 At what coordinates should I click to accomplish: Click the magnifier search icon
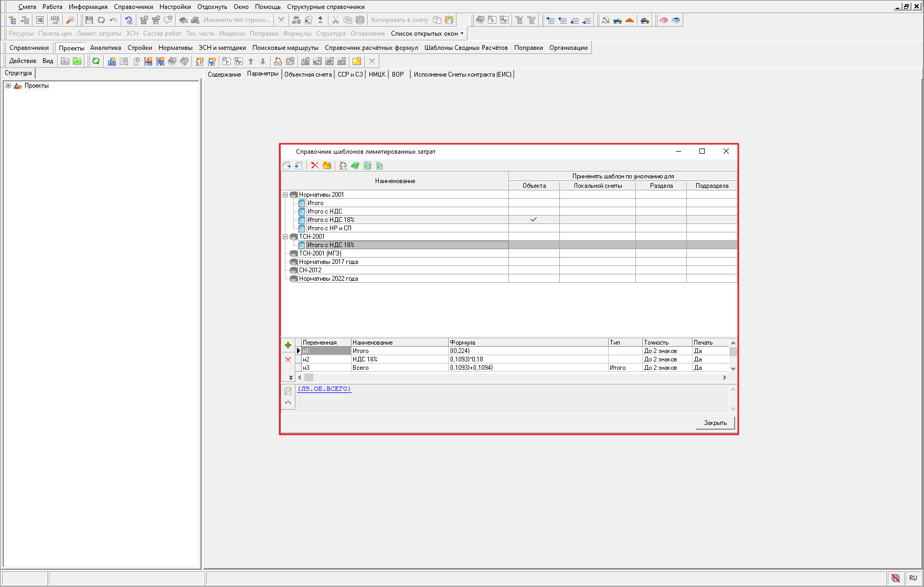tap(70, 20)
